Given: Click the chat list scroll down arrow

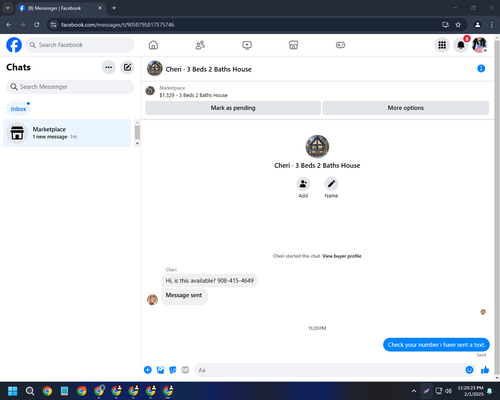Looking at the screenshot, I should click(137, 144).
